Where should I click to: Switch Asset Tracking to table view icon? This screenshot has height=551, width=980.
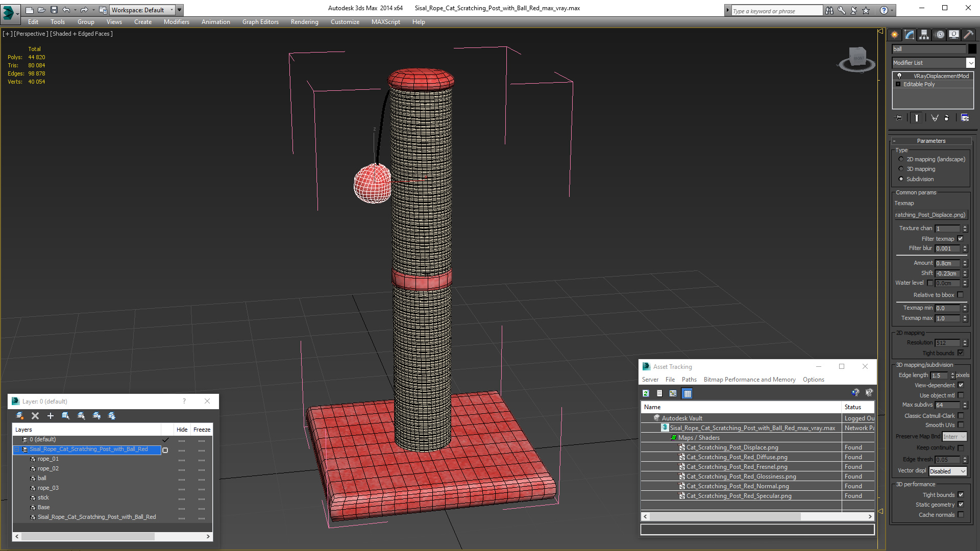click(x=687, y=393)
